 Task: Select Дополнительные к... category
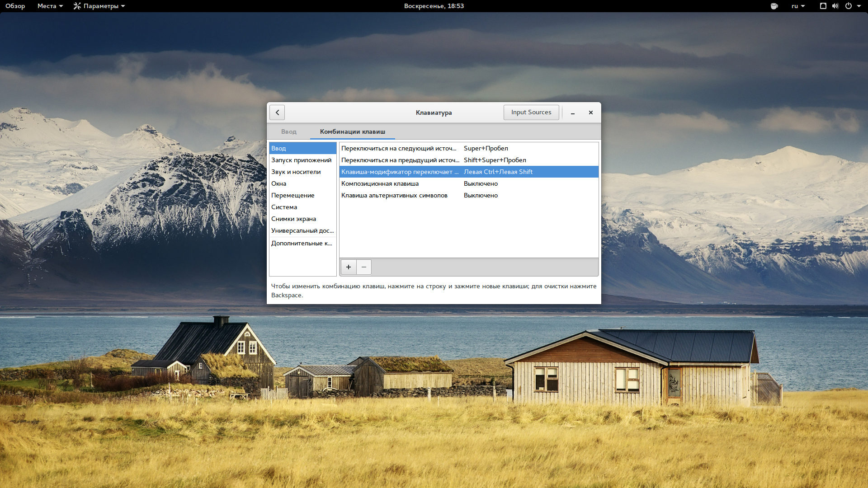pos(303,243)
